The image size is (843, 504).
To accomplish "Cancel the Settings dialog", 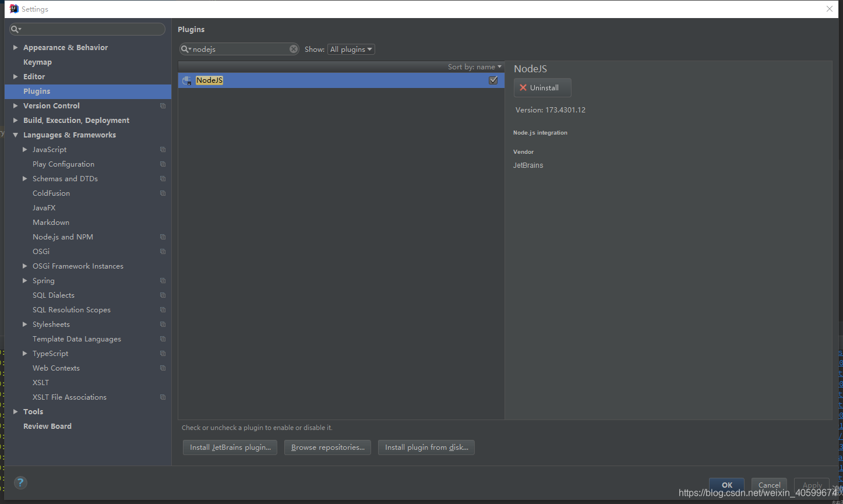I will (769, 485).
